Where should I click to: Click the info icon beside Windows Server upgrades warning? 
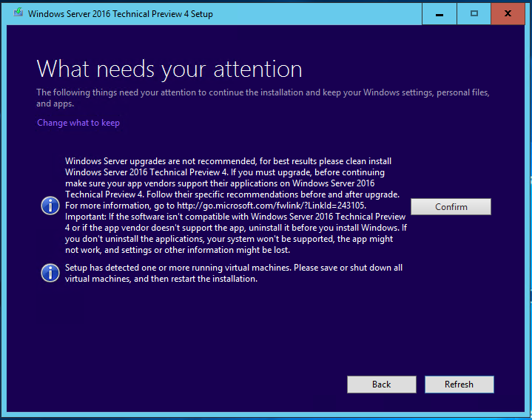click(x=50, y=206)
